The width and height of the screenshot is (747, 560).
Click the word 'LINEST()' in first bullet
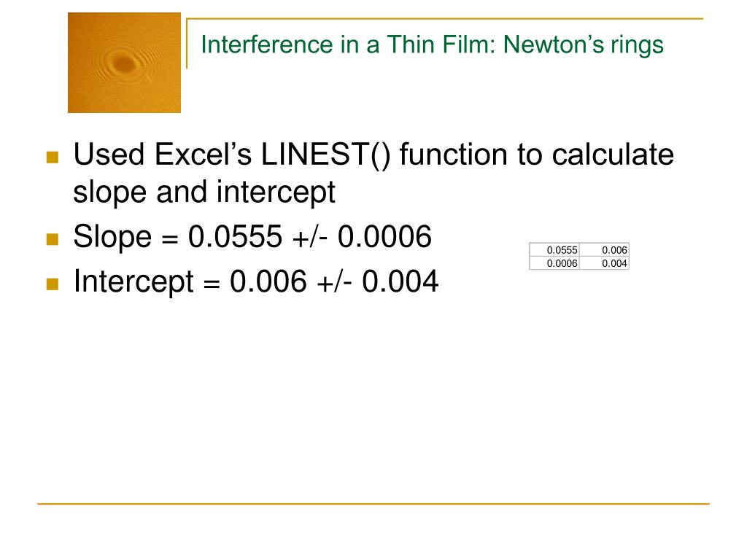click(x=325, y=155)
